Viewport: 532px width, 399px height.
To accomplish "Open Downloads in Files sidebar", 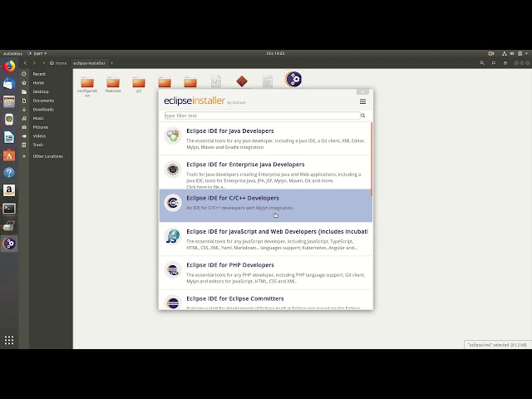I will point(43,110).
